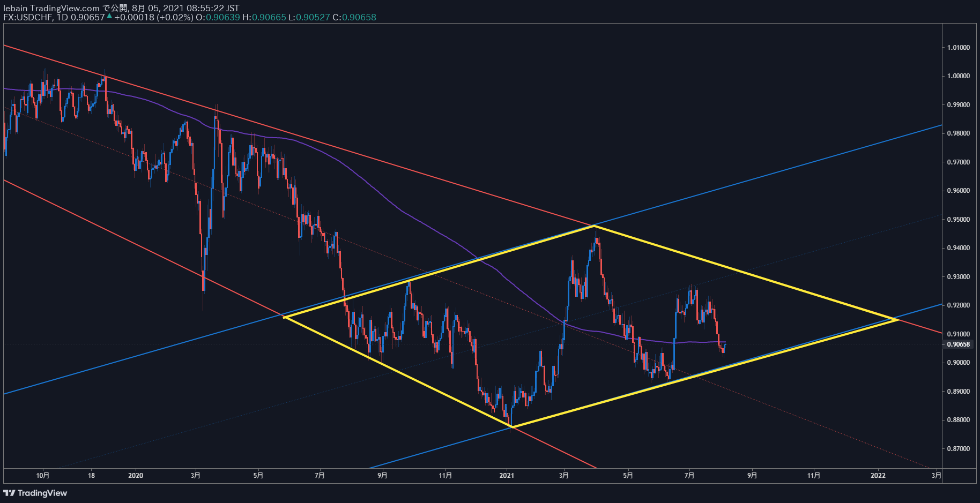Click the 0.96000 price axis label
This screenshot has width=980, height=503.
tap(959, 191)
